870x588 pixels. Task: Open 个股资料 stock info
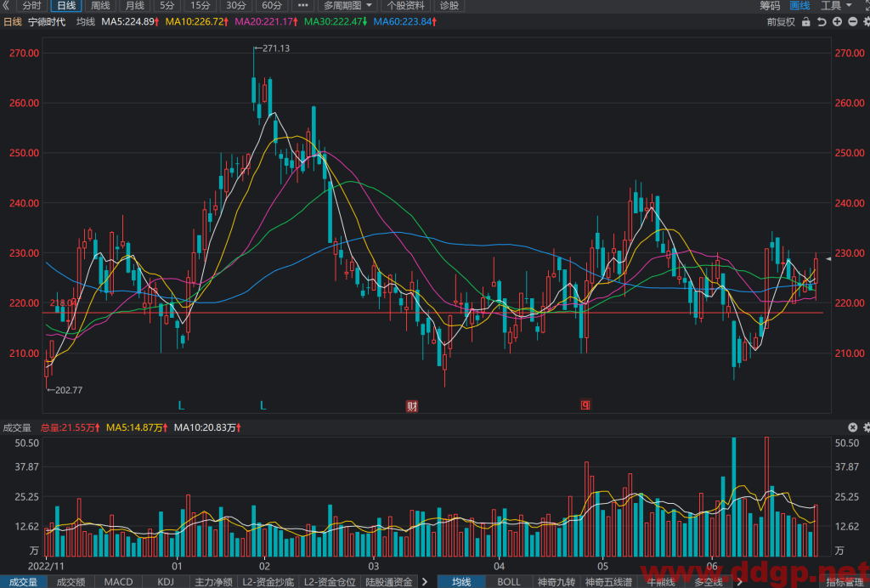click(x=405, y=6)
